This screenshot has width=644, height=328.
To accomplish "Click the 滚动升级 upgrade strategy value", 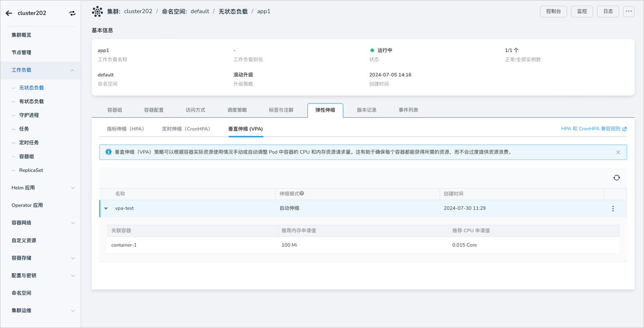I will pyautogui.click(x=243, y=75).
